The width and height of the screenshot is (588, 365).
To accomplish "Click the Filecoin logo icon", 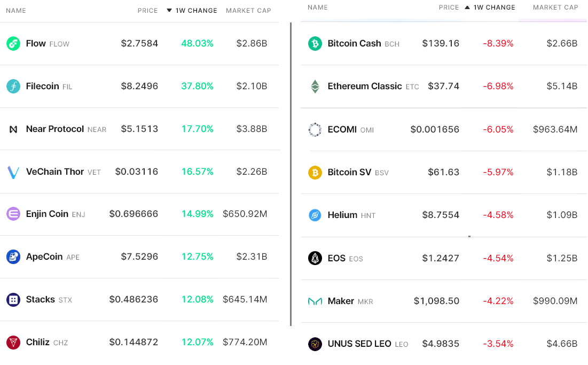I will pos(13,86).
